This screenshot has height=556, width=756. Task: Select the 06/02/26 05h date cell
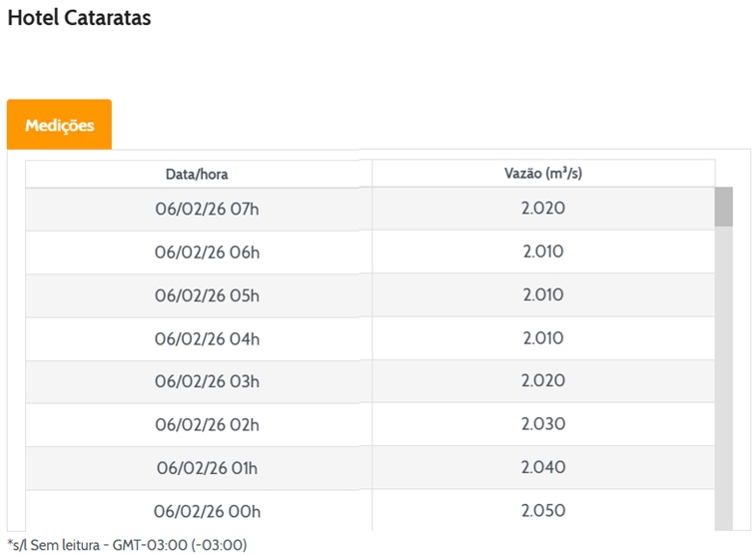(207, 295)
